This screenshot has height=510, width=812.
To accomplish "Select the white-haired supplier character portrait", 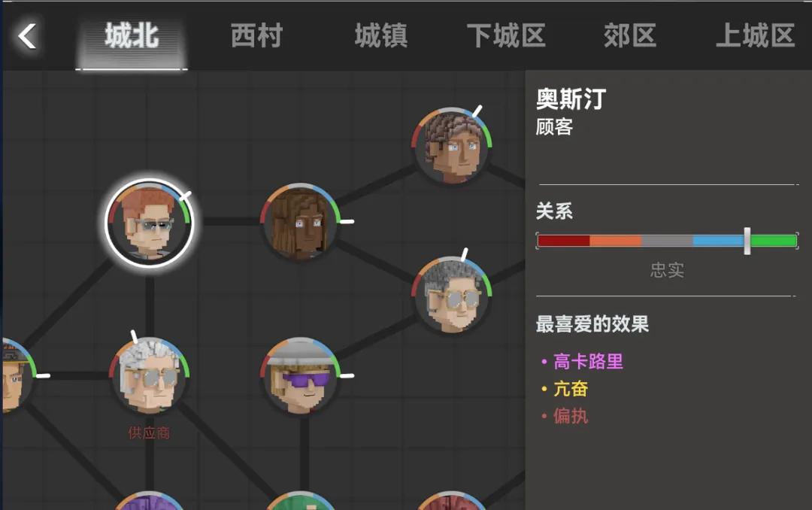I will point(149,375).
